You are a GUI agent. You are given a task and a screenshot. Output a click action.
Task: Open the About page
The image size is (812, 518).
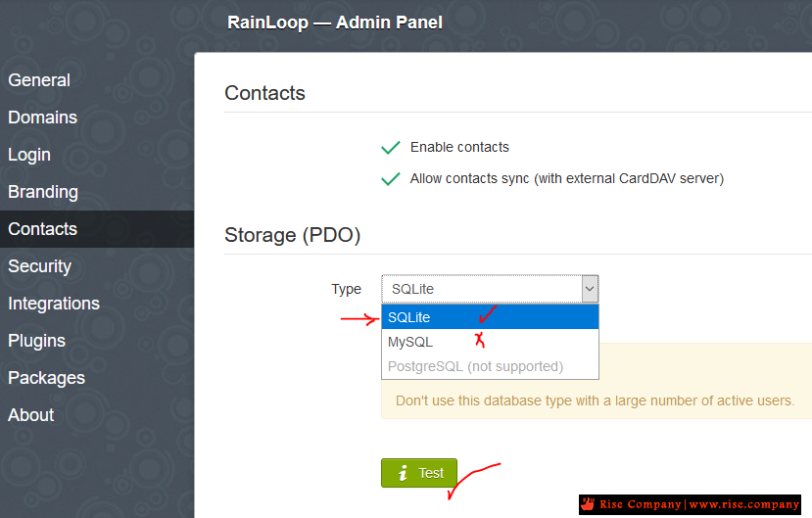click(31, 415)
